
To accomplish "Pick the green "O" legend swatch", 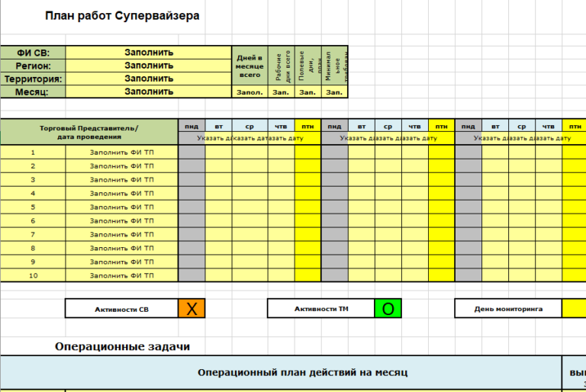I will [x=388, y=309].
